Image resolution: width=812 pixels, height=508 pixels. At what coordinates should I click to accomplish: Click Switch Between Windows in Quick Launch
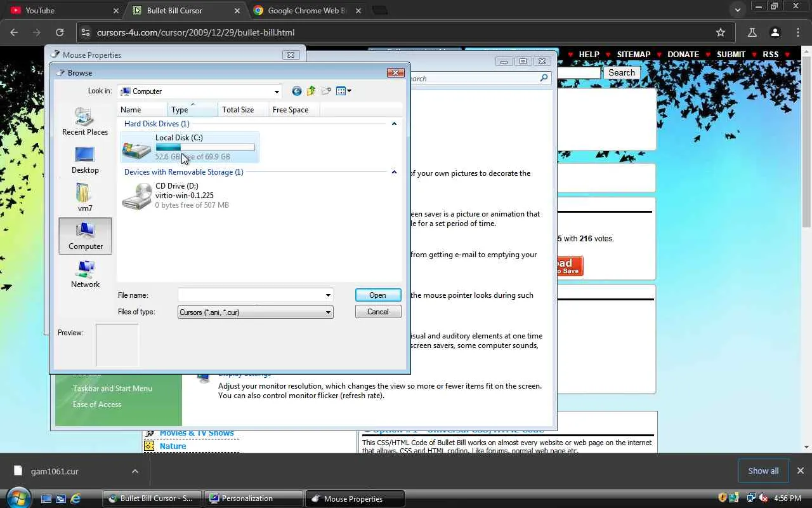(61, 498)
